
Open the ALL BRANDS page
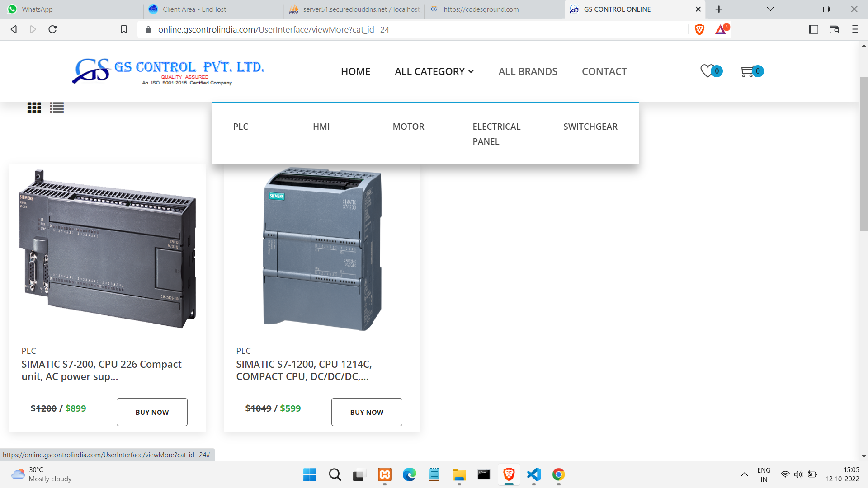click(528, 71)
